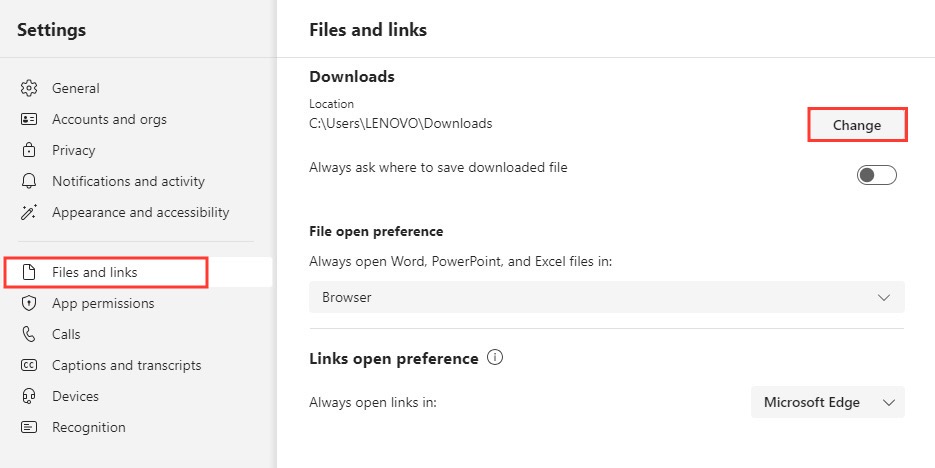Open Notifications and activity settings

(128, 181)
